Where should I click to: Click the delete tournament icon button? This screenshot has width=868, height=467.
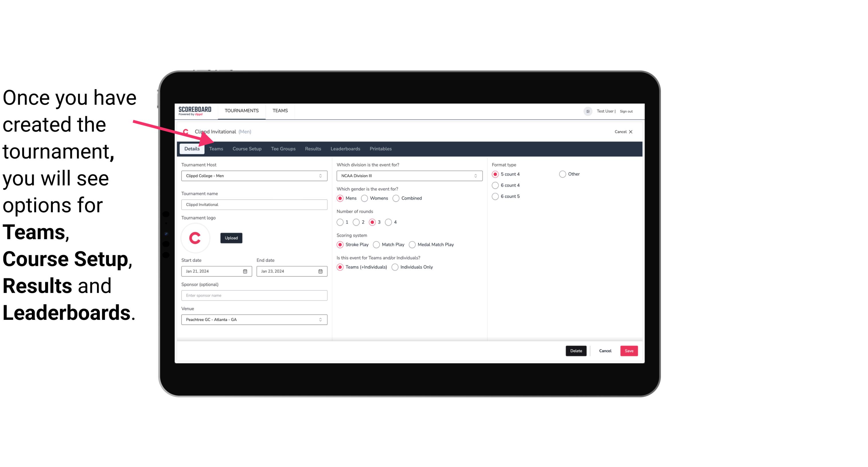tap(575, 351)
